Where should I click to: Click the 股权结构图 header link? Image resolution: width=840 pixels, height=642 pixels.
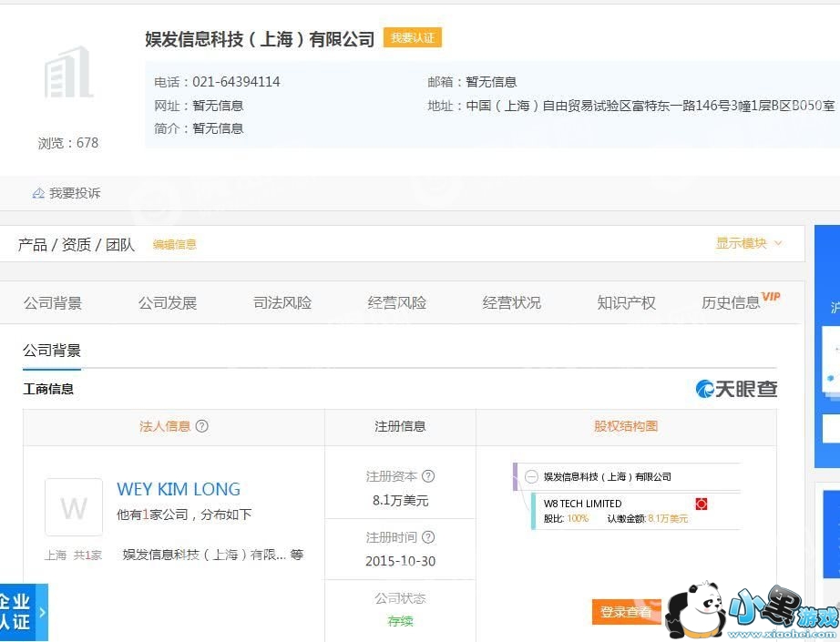(x=625, y=426)
